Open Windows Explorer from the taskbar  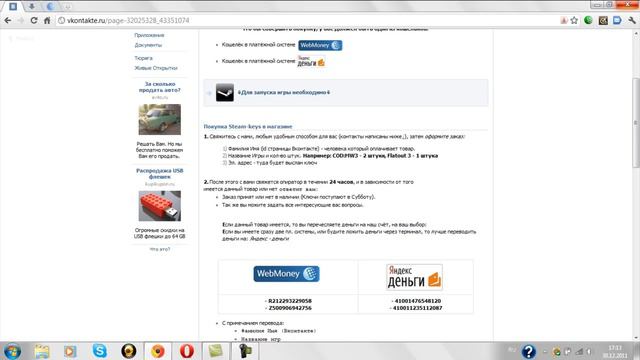42,351
